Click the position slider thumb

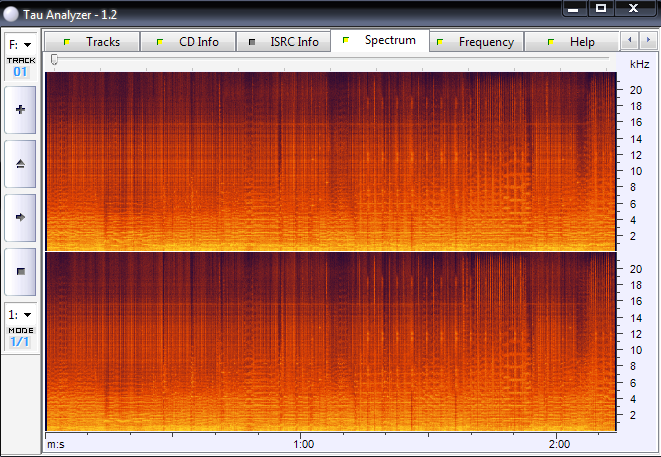tap(54, 60)
